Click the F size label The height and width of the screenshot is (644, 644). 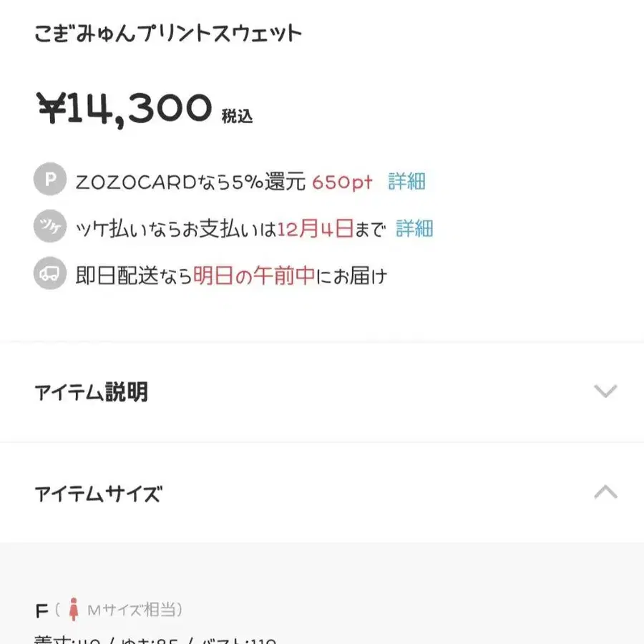pos(42,611)
